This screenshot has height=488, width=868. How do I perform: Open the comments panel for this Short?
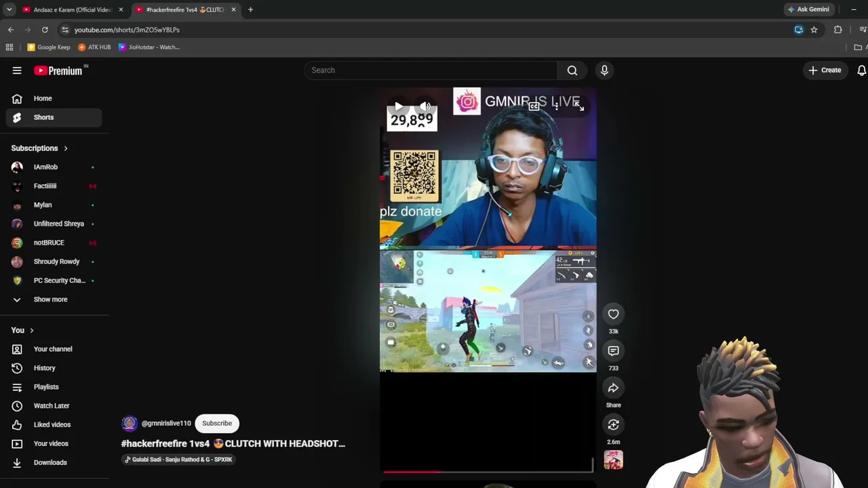tap(613, 350)
